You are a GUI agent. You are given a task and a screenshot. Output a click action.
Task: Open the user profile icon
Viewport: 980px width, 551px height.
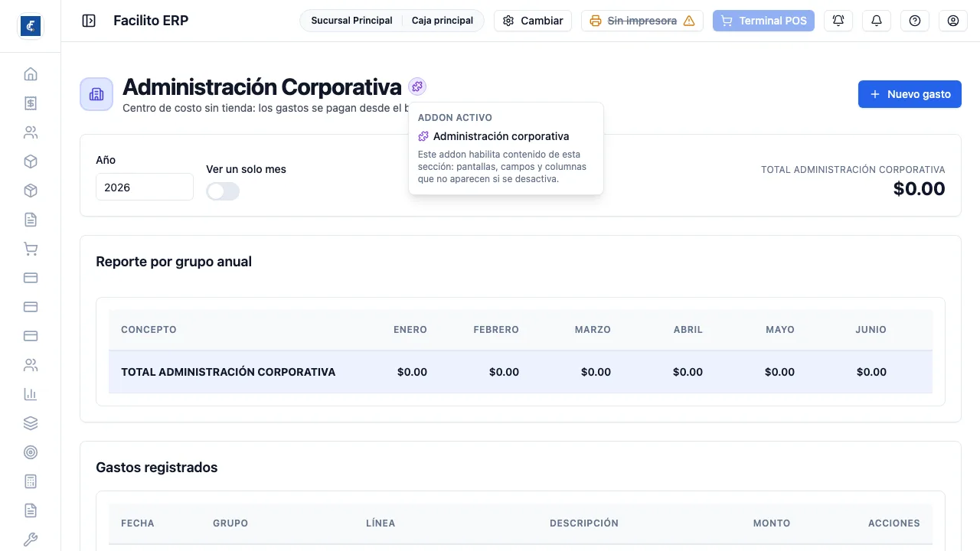(953, 21)
